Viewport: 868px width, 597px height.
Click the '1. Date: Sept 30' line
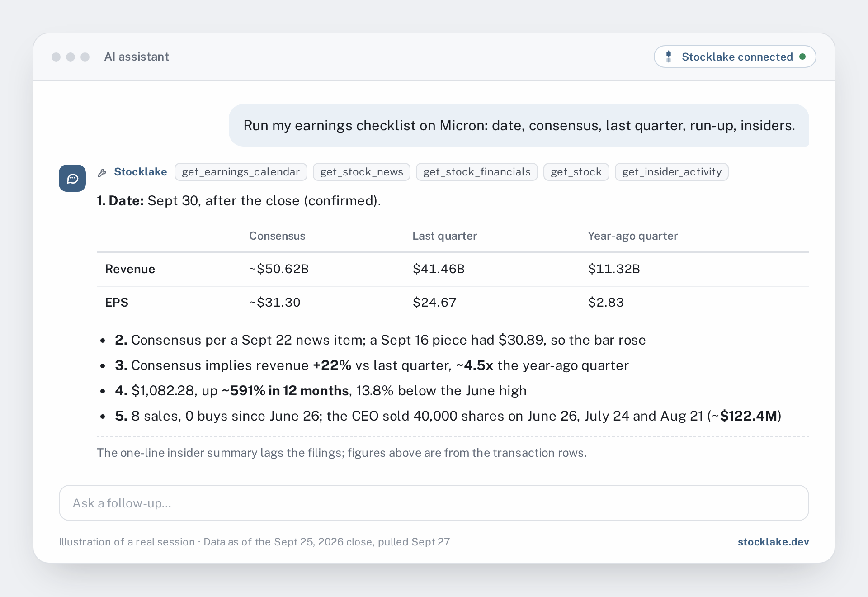pos(239,201)
